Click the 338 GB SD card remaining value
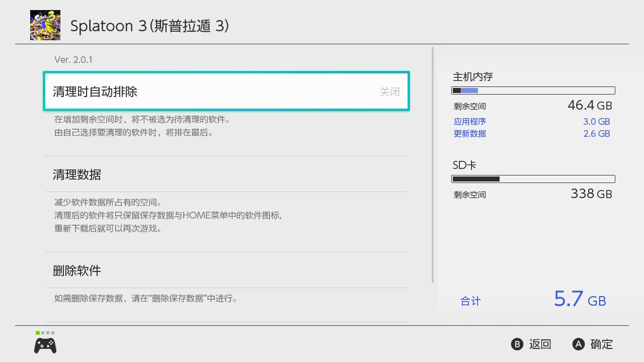Image resolution: width=644 pixels, height=362 pixels. [591, 194]
